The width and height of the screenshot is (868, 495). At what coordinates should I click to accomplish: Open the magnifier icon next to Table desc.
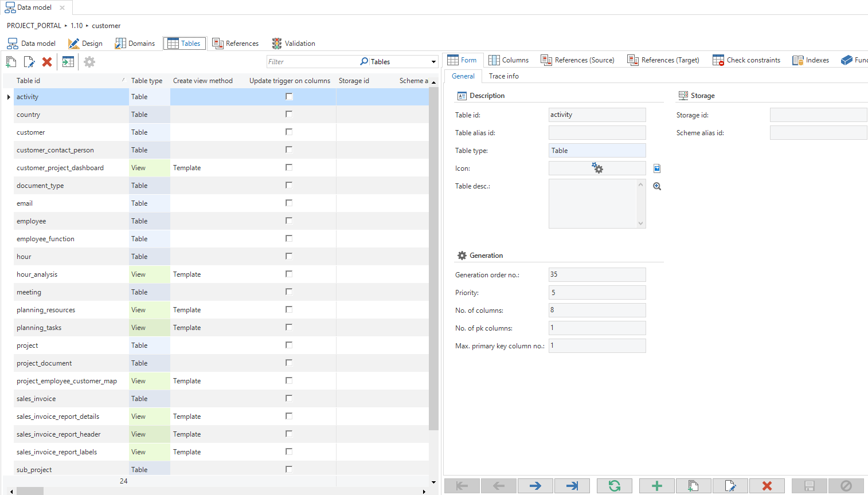click(657, 186)
